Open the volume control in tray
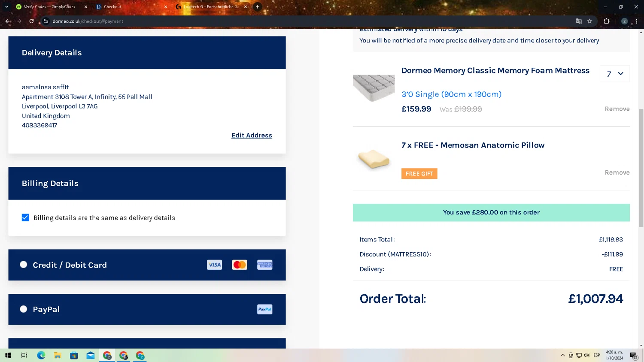The width and height of the screenshot is (644, 362). click(587, 355)
